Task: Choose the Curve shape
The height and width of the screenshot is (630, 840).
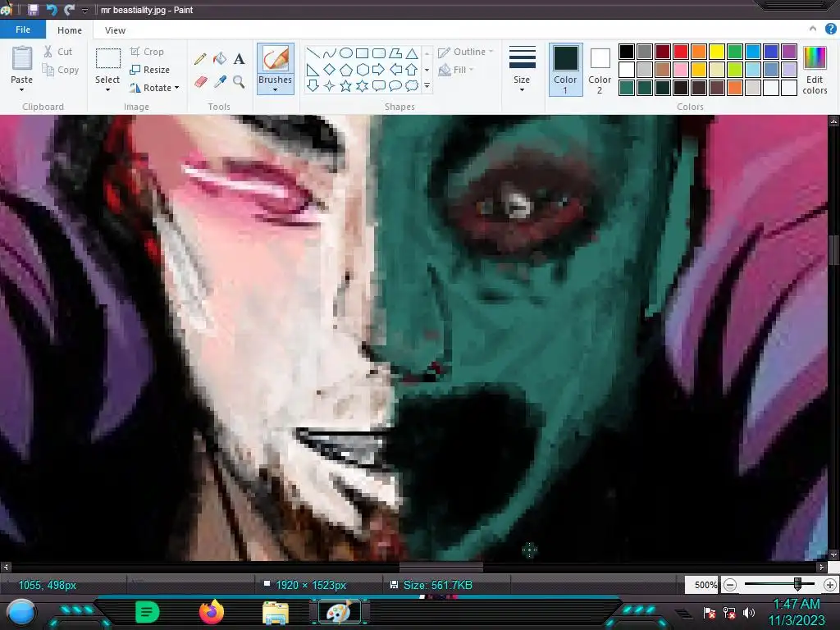Action: pyautogui.click(x=330, y=53)
